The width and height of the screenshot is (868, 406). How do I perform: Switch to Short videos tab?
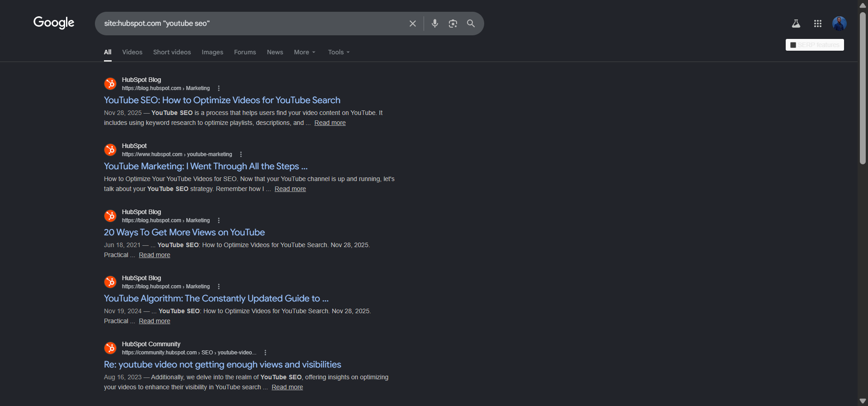point(172,52)
